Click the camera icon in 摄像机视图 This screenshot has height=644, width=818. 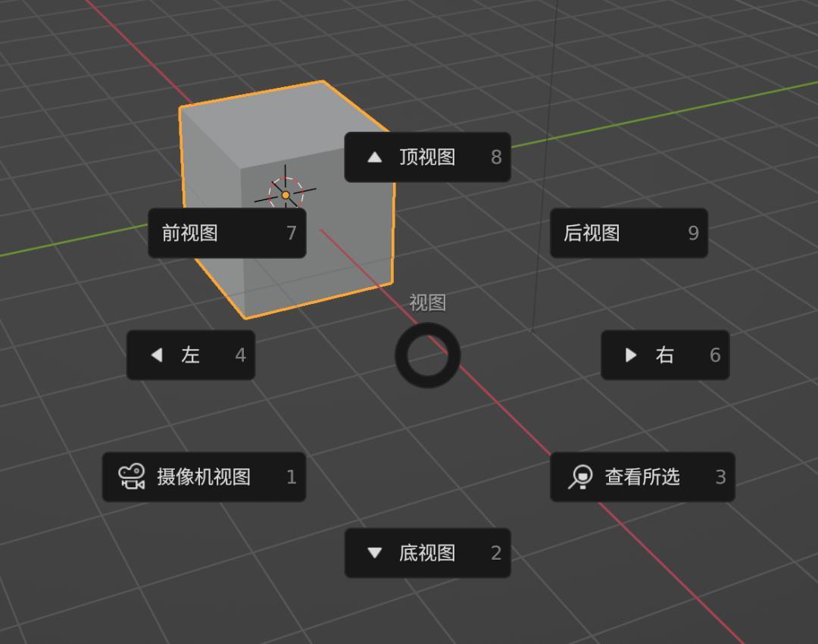(132, 477)
